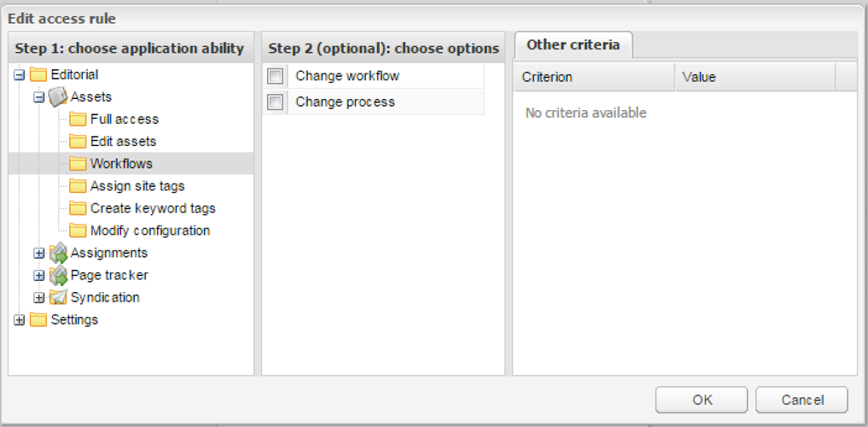Click the Create keyword tags folder icon
Screen dimensions: 868x427
click(x=78, y=208)
